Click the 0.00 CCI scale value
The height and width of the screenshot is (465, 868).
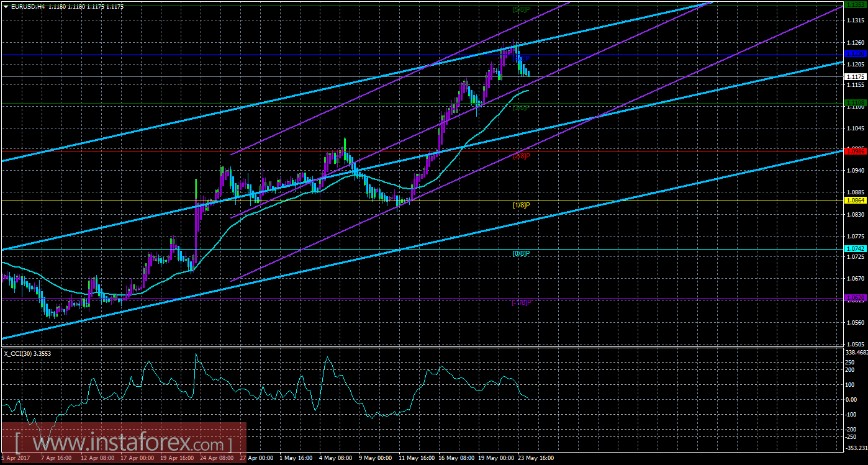click(852, 399)
